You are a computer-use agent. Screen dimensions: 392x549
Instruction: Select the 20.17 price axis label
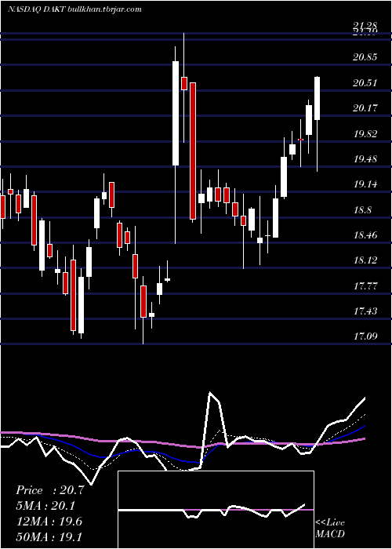365,108
